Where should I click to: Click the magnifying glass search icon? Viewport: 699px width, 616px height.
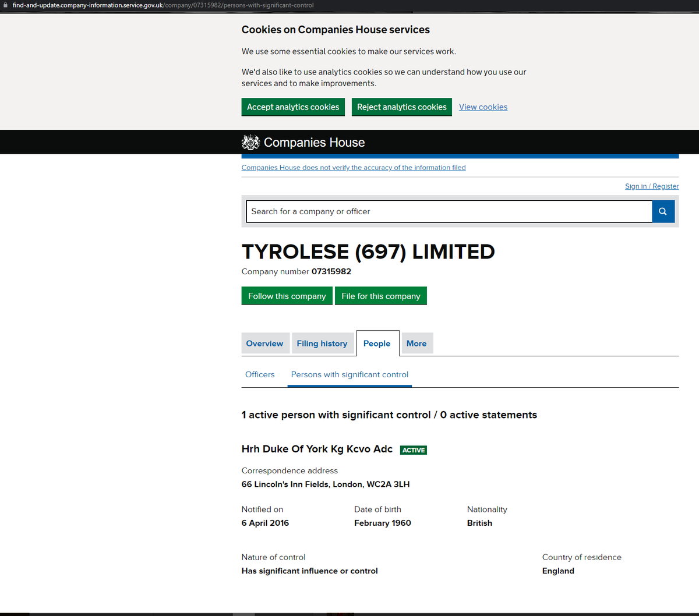tap(663, 211)
